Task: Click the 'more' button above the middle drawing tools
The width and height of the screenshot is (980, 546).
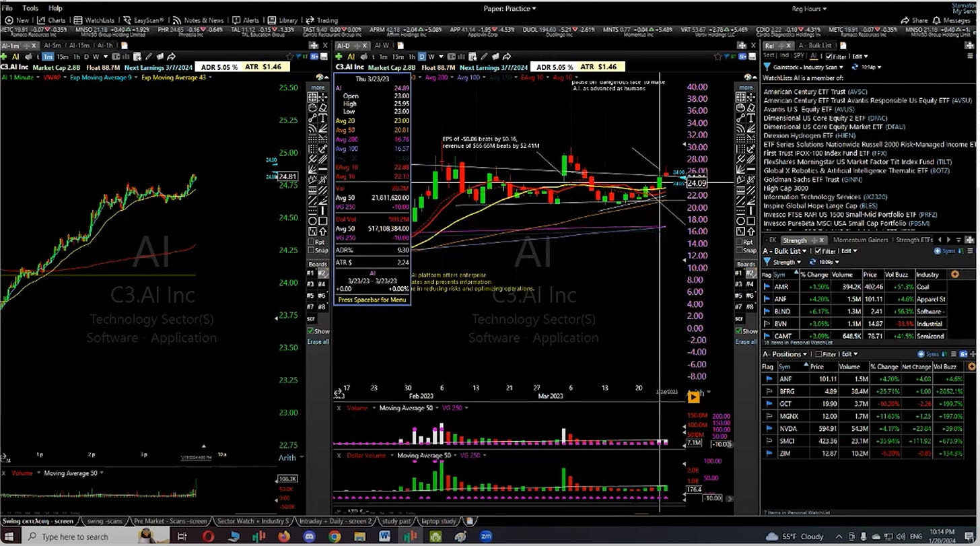Action: (x=317, y=88)
